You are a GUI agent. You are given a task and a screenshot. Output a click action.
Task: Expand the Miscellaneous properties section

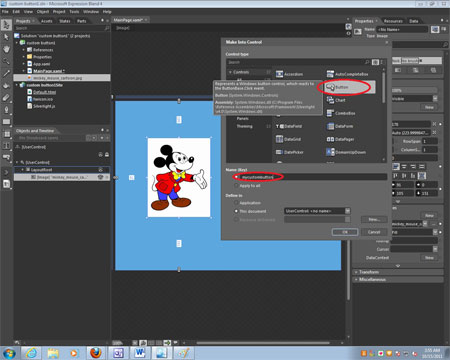pos(356,280)
